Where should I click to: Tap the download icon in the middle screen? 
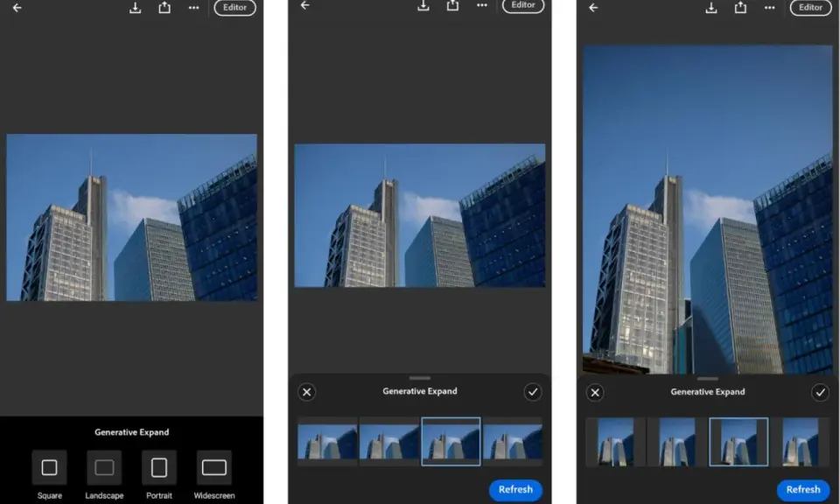point(423,5)
